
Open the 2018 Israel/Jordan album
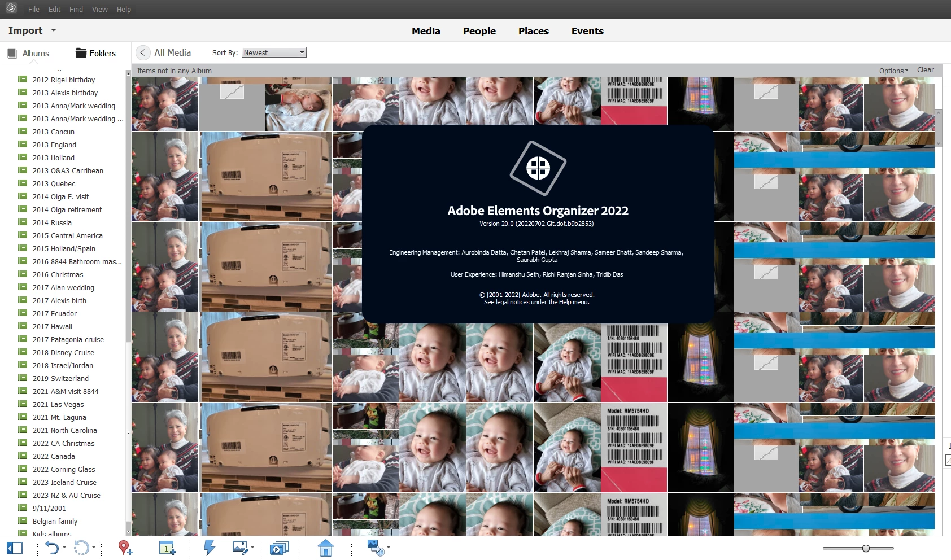tap(63, 365)
